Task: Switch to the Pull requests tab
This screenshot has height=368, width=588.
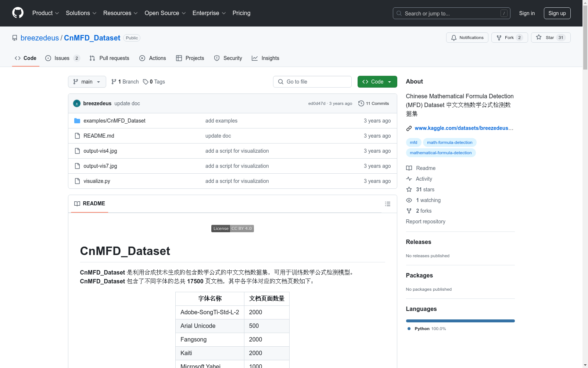Action: click(110, 58)
